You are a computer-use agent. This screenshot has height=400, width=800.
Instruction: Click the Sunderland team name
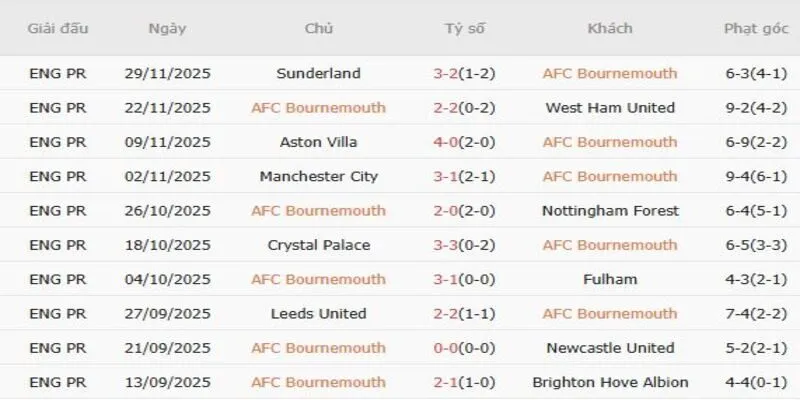pos(319,73)
